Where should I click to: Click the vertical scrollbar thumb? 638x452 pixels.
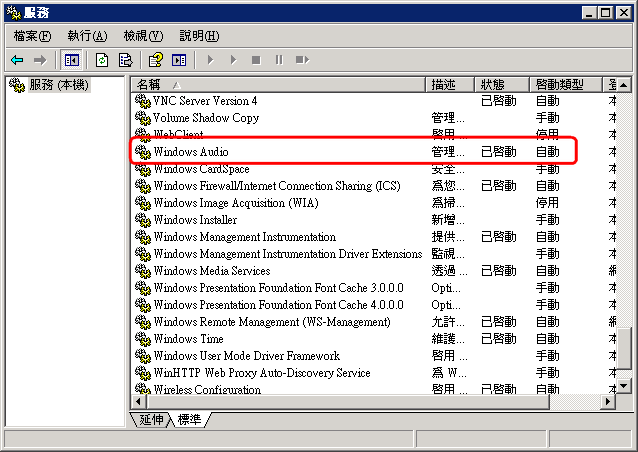[x=624, y=348]
